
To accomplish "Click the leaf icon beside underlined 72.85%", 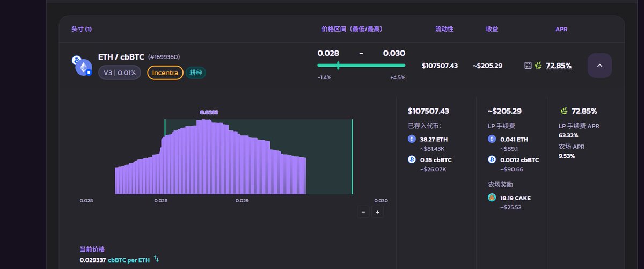I will pos(538,66).
